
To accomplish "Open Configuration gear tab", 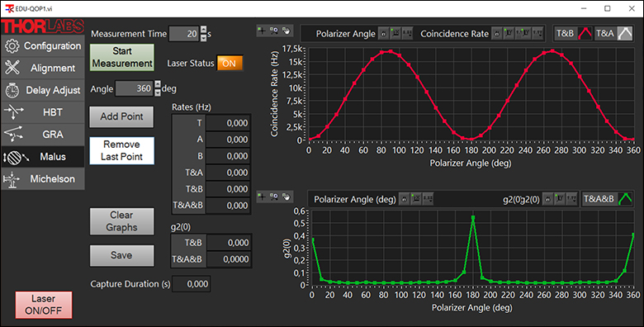I will 43,46.
